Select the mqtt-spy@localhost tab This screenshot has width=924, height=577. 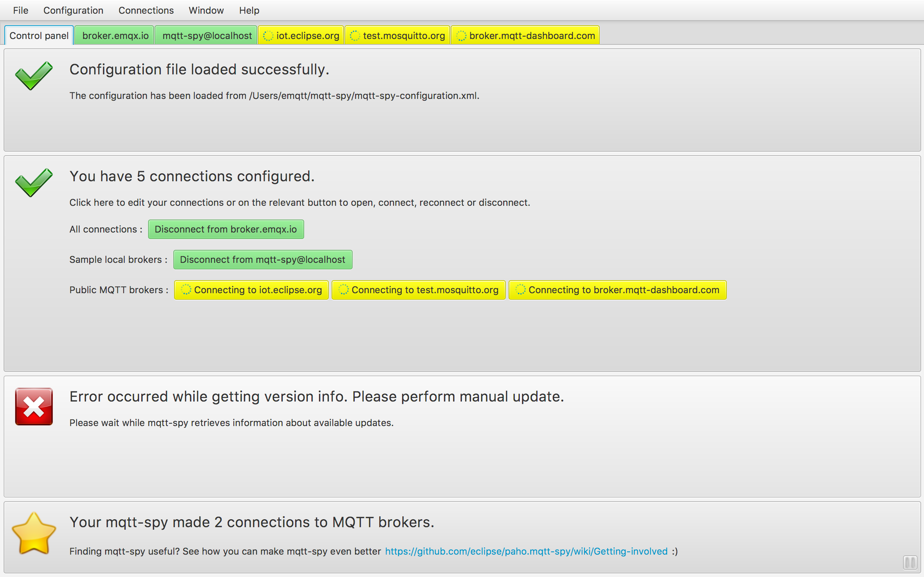(x=207, y=35)
